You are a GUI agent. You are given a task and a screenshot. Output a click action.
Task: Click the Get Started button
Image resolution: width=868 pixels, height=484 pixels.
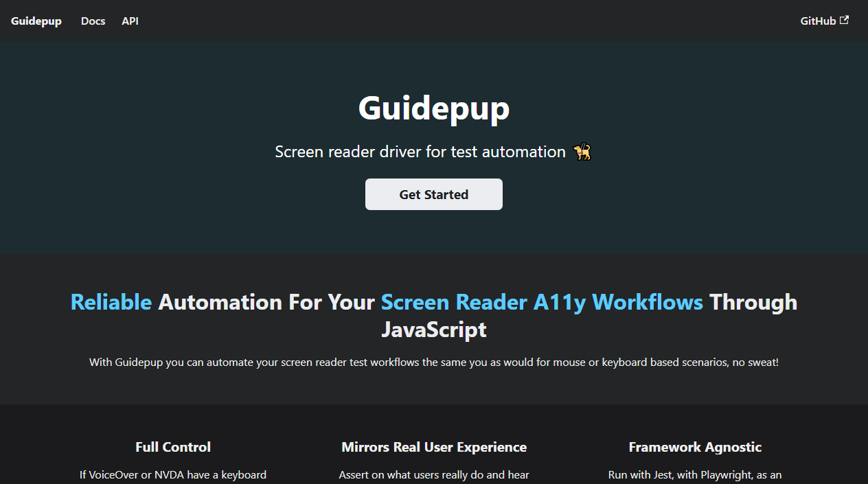(x=433, y=194)
